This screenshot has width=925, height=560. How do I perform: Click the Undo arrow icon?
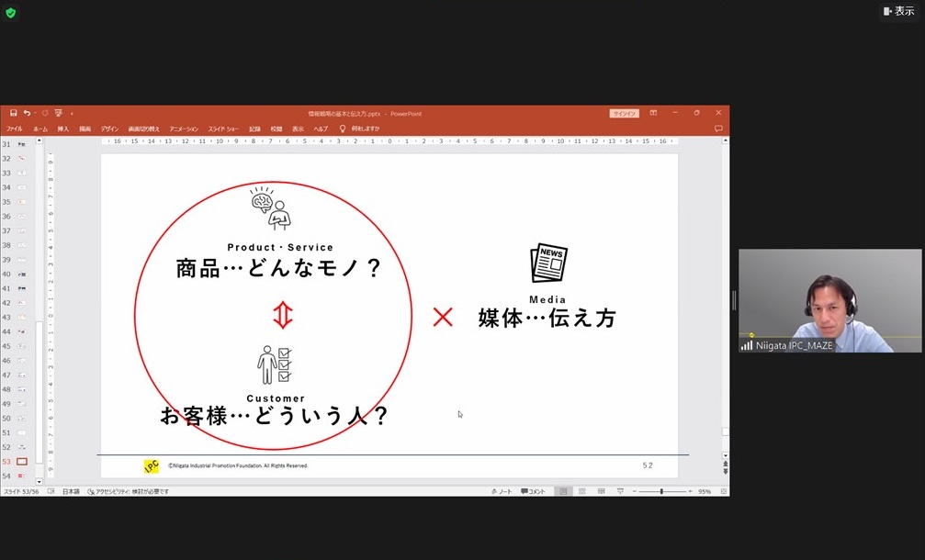coord(27,113)
